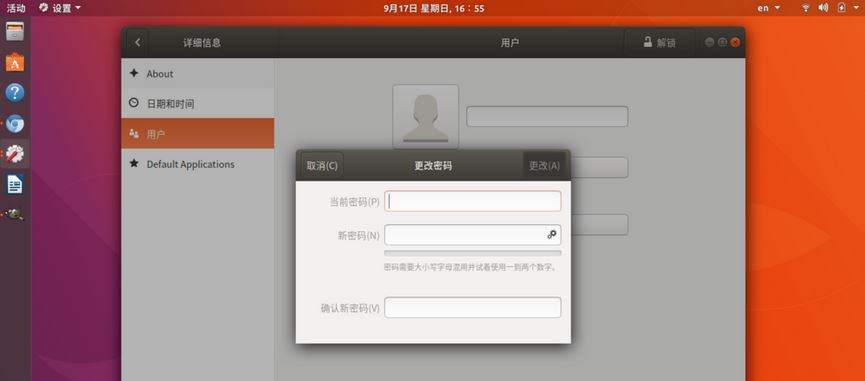Open volume indicator in top bar
865x381 pixels.
coord(823,8)
